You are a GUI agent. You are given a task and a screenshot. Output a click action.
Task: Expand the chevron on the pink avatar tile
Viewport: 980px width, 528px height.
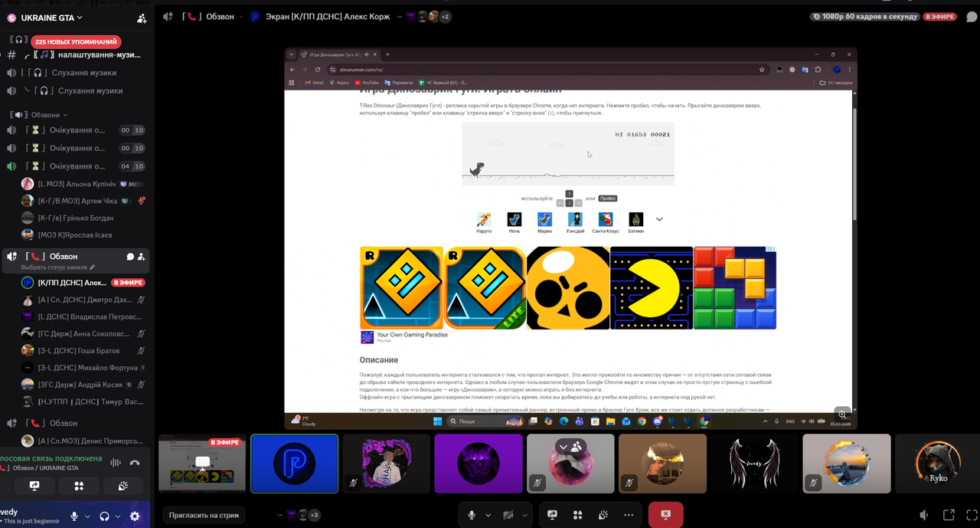tap(563, 447)
